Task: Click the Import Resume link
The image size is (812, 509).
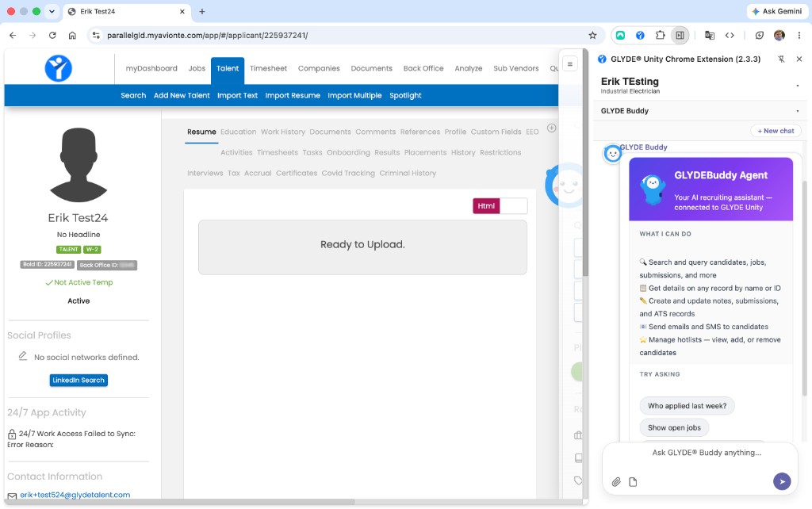Action: tap(293, 95)
